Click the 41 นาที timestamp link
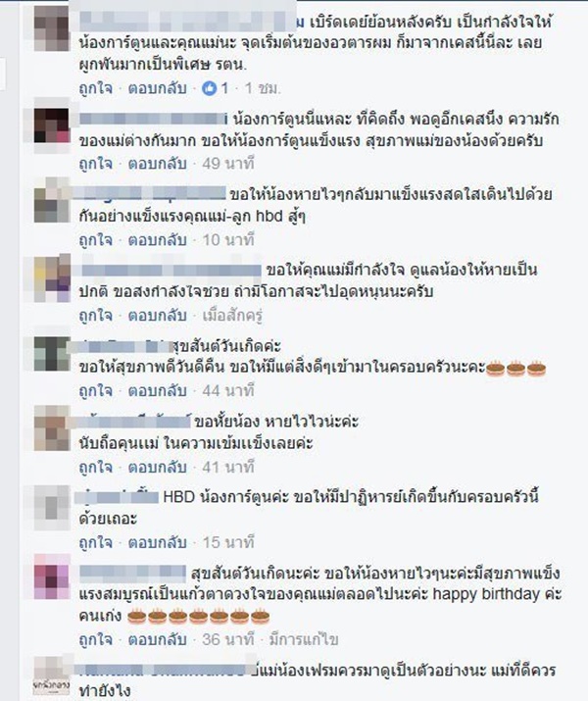 [x=228, y=468]
